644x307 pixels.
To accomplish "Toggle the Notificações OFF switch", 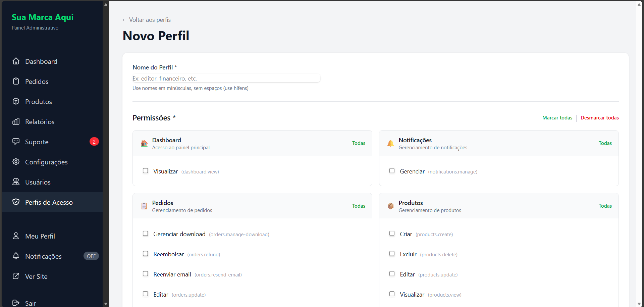I will click(x=91, y=256).
